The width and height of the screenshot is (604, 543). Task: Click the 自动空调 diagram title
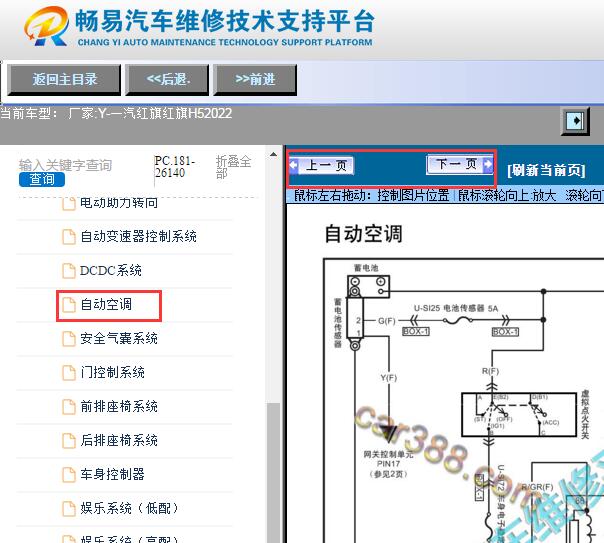363,234
